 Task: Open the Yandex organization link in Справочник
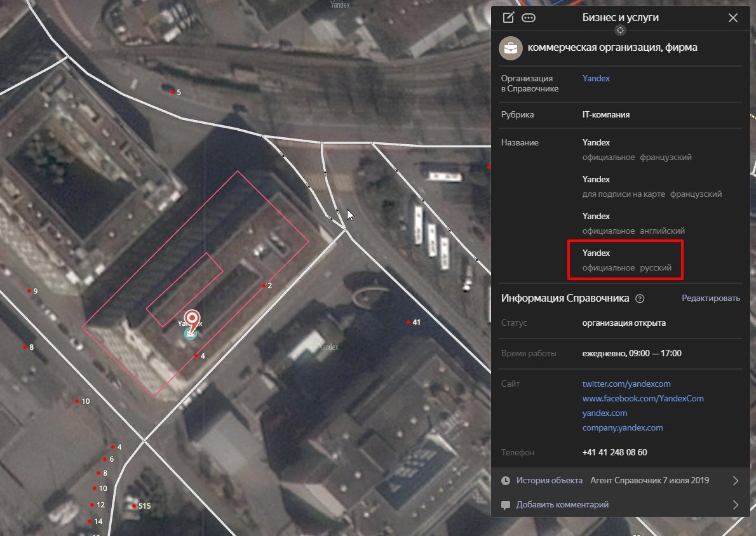point(596,78)
